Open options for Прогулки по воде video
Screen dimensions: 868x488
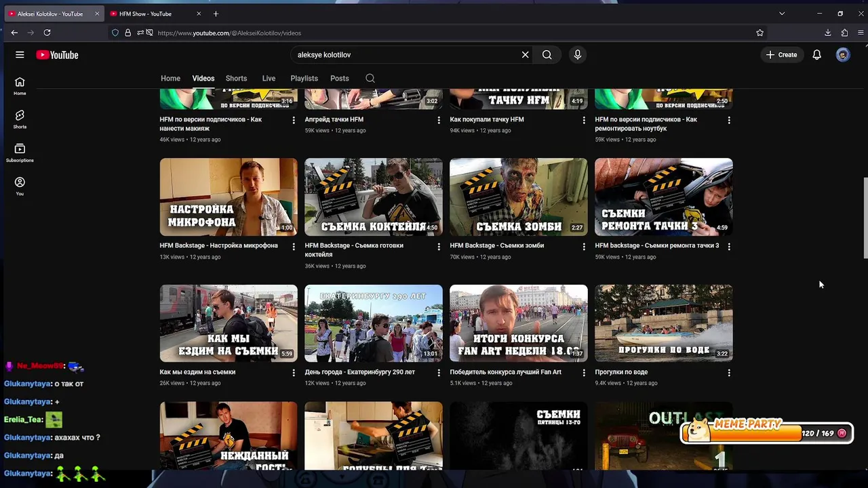pyautogui.click(x=729, y=373)
